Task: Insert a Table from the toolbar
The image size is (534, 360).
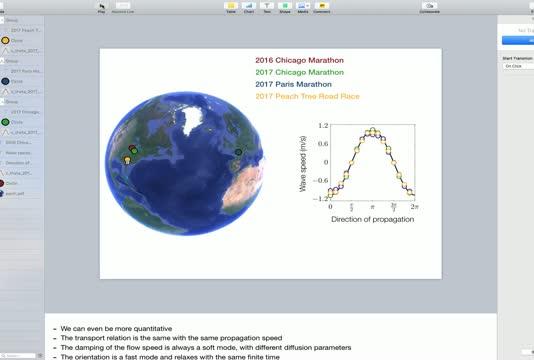Action: pos(231,7)
